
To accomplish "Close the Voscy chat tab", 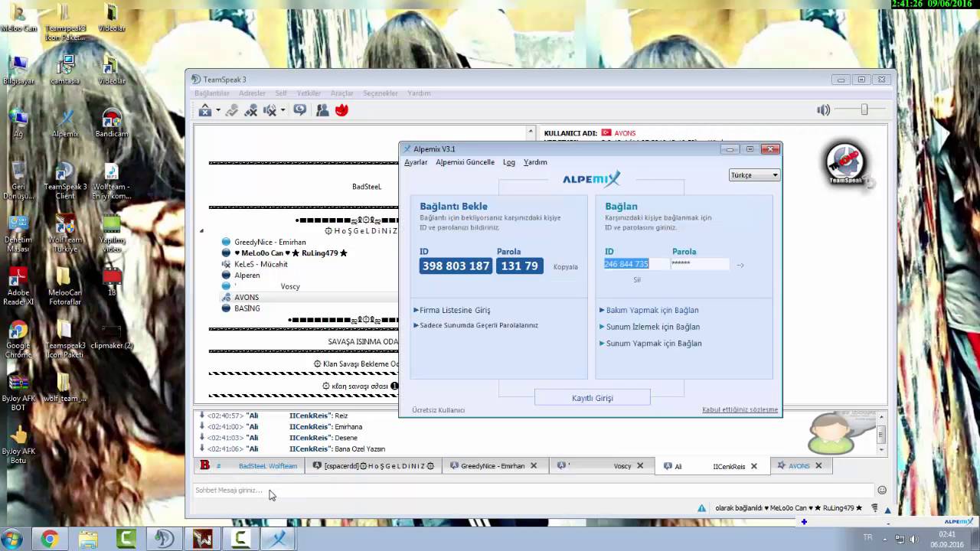I will click(x=640, y=465).
